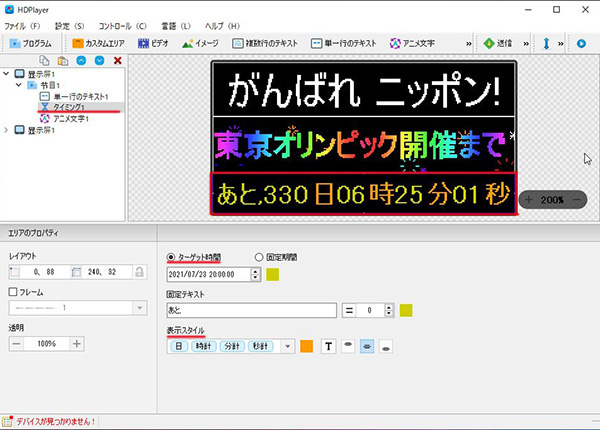Open color swatch next to target time
This screenshot has height=430, width=600.
(272, 274)
